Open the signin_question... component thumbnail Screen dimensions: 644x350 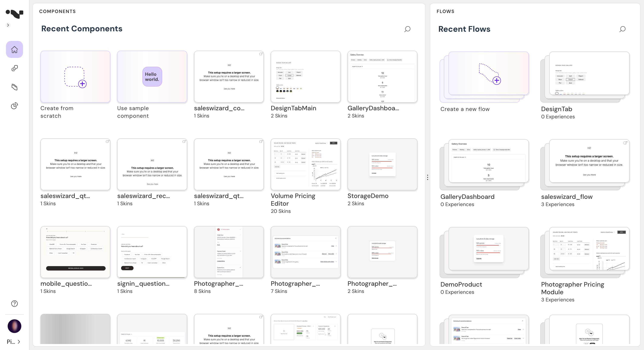tap(152, 252)
